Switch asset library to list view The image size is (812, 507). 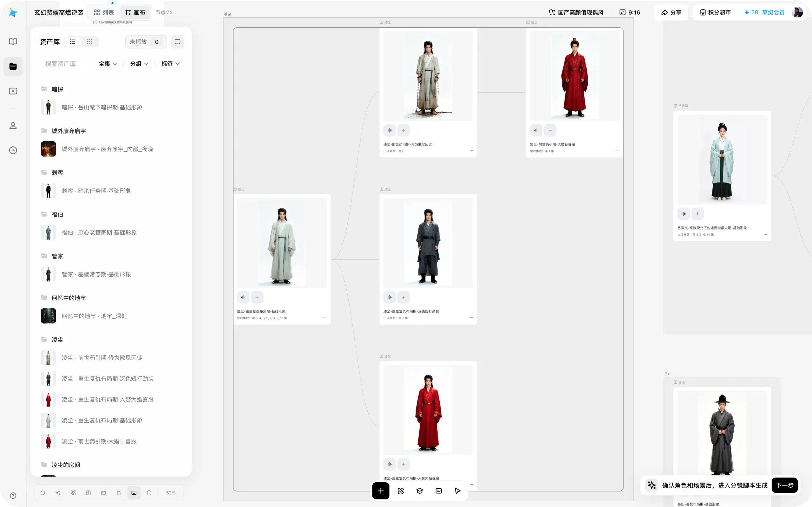[72, 42]
